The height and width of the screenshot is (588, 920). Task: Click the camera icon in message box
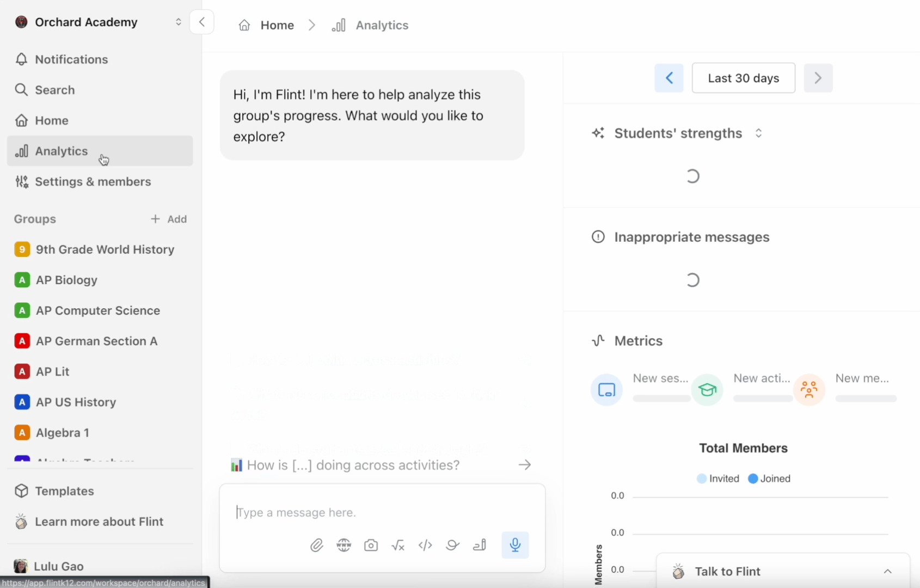click(371, 545)
